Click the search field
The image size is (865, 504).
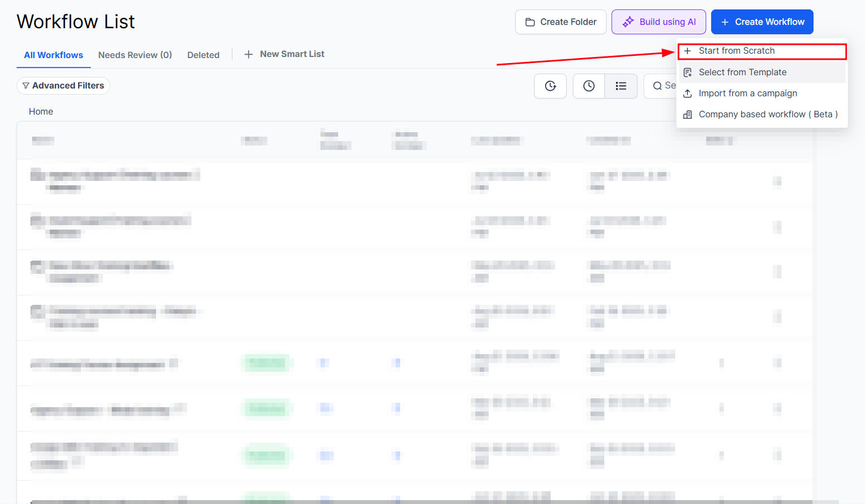(x=661, y=86)
